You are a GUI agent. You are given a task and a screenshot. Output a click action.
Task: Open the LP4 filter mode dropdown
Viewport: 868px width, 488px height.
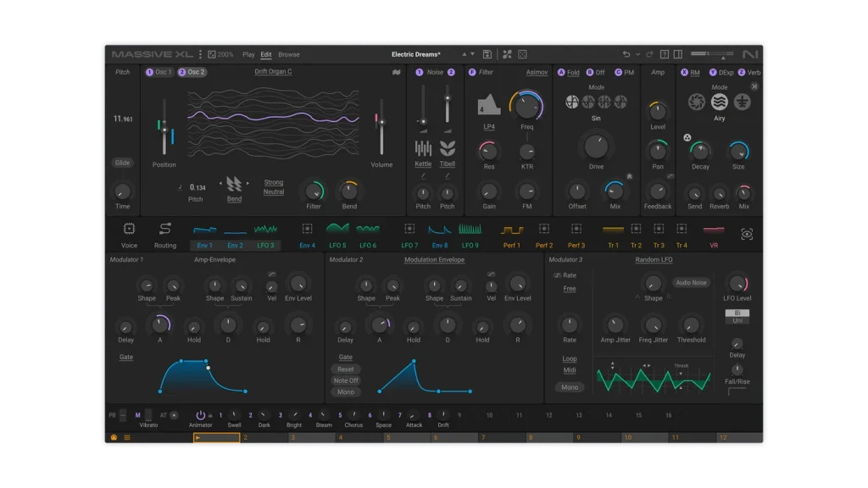489,127
